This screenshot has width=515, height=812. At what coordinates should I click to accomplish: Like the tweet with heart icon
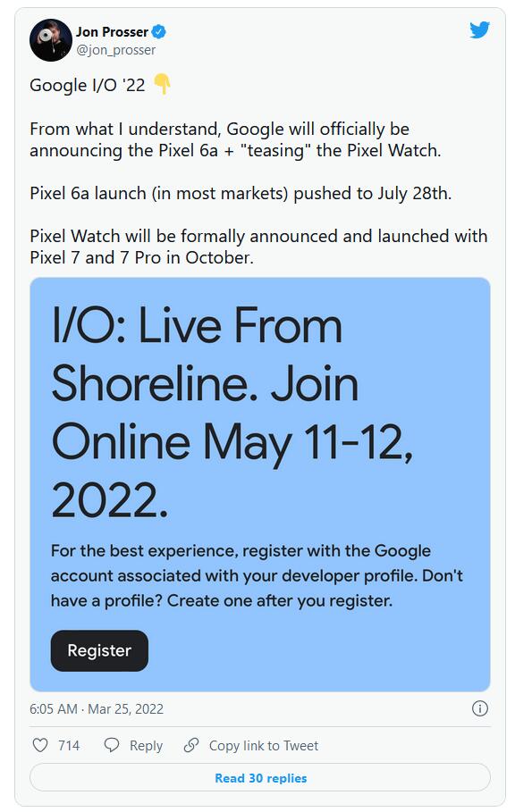(40, 745)
